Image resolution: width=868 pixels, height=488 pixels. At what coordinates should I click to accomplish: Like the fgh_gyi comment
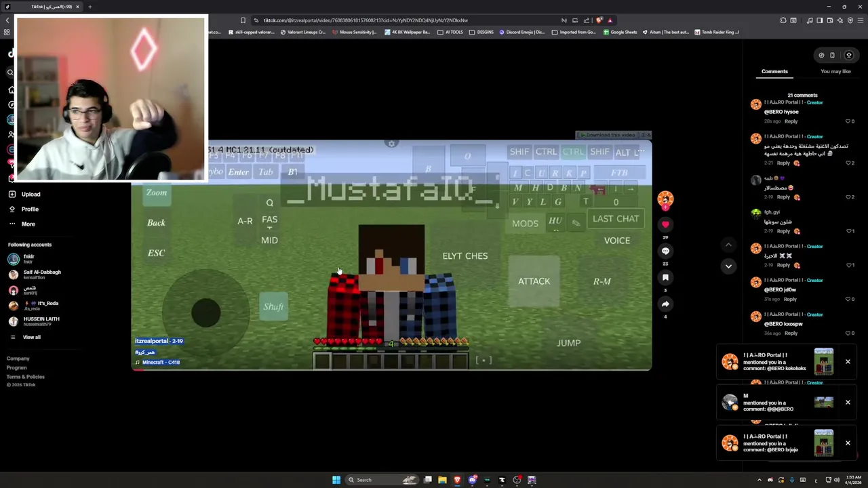click(x=848, y=231)
